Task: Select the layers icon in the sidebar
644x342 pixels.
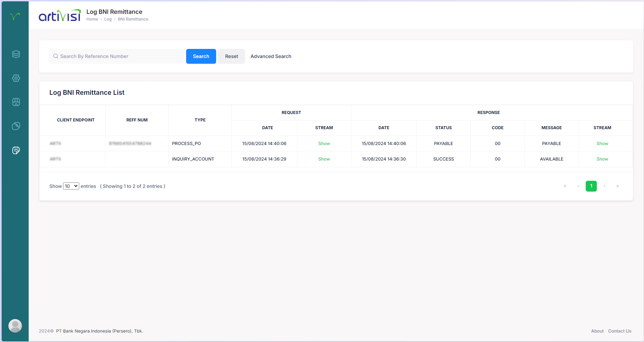Action: (x=16, y=54)
